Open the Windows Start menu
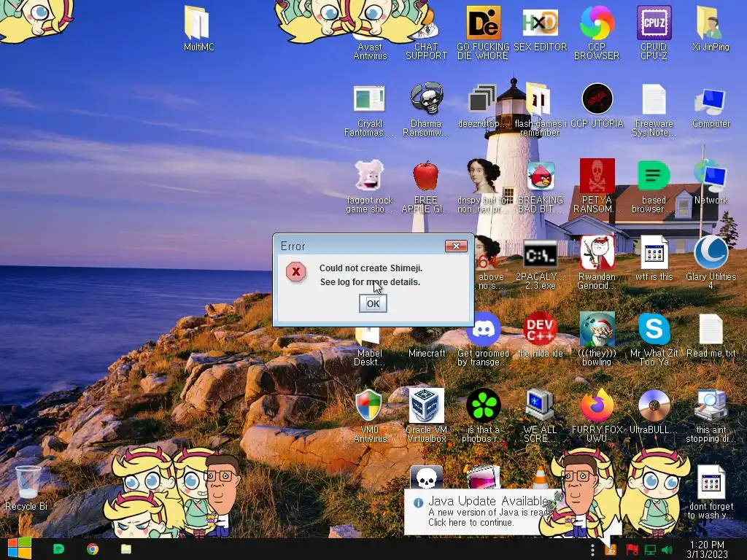 [19, 548]
